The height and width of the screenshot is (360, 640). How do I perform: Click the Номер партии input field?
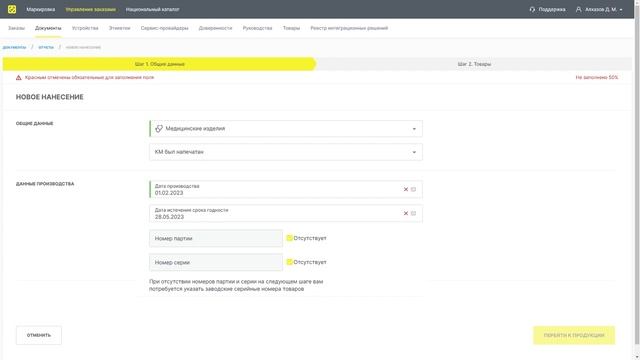point(216,238)
